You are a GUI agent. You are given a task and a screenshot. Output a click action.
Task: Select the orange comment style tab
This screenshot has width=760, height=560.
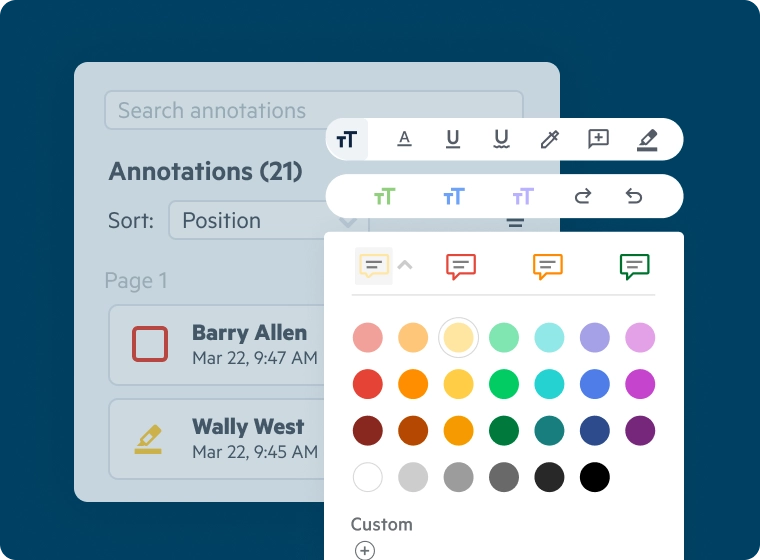coord(548,265)
